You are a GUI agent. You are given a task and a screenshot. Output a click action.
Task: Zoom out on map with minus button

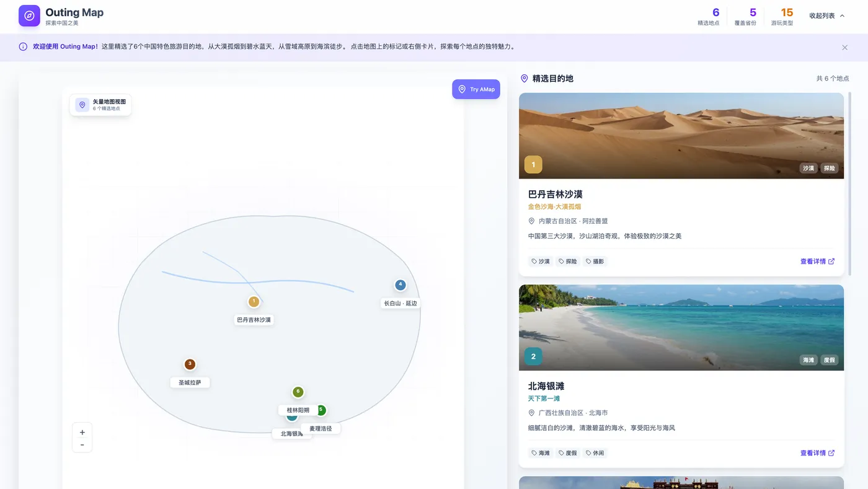point(82,445)
